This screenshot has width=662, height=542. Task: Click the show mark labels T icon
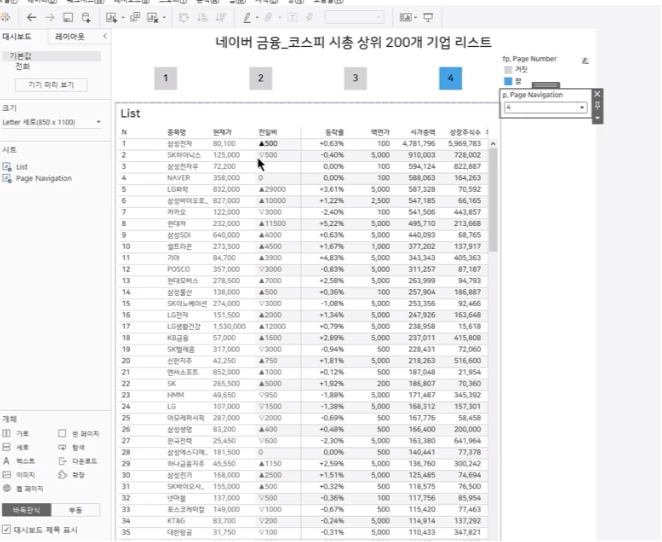click(292, 17)
